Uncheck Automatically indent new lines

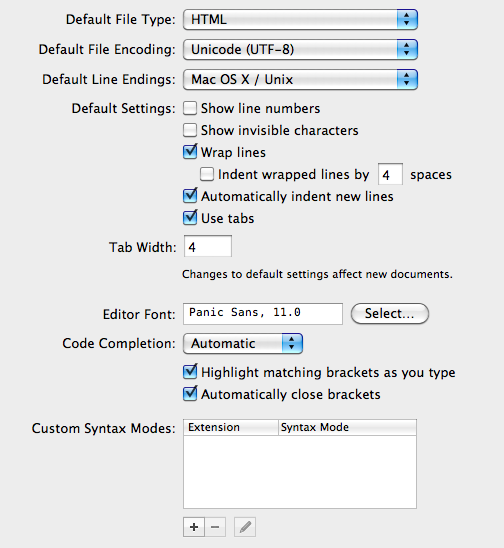coord(190,196)
